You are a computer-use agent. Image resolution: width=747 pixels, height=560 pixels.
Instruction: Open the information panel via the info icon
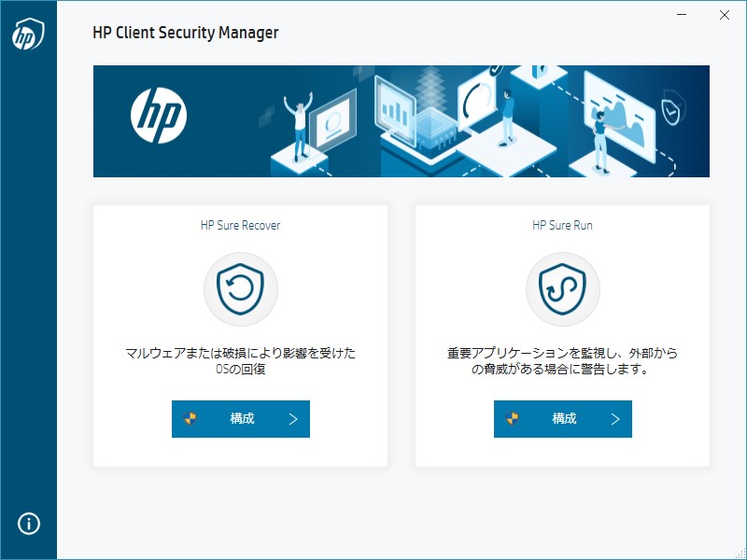pyautogui.click(x=27, y=524)
